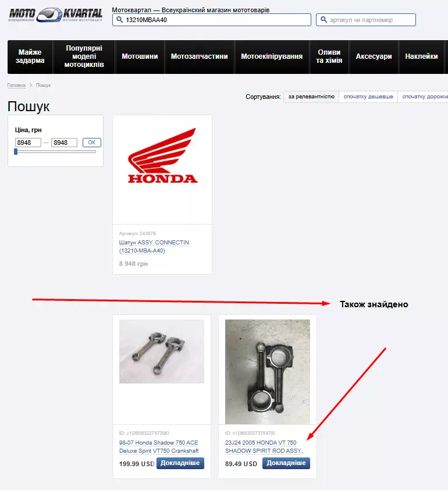Click the magnifier icon in main search box
448x490 pixels.
[119, 20]
